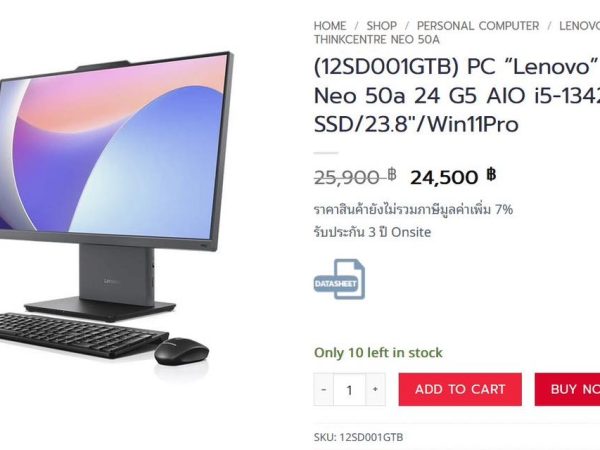Screen dimensions: 600x450
Task: Click the monitor screen in product image
Action: coord(111,149)
